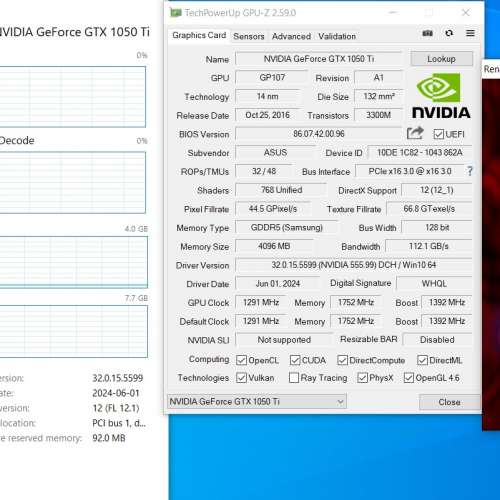Click the Die Size 132 mm² field

click(379, 96)
